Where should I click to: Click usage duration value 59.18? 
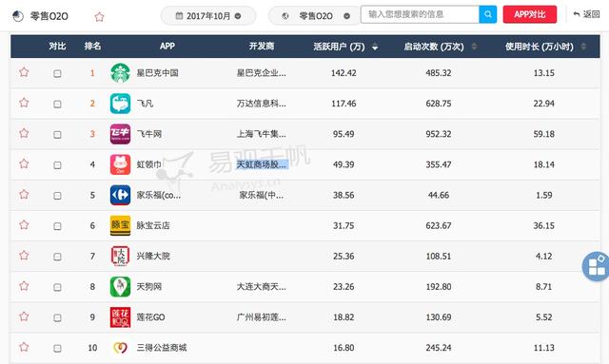[x=543, y=134]
